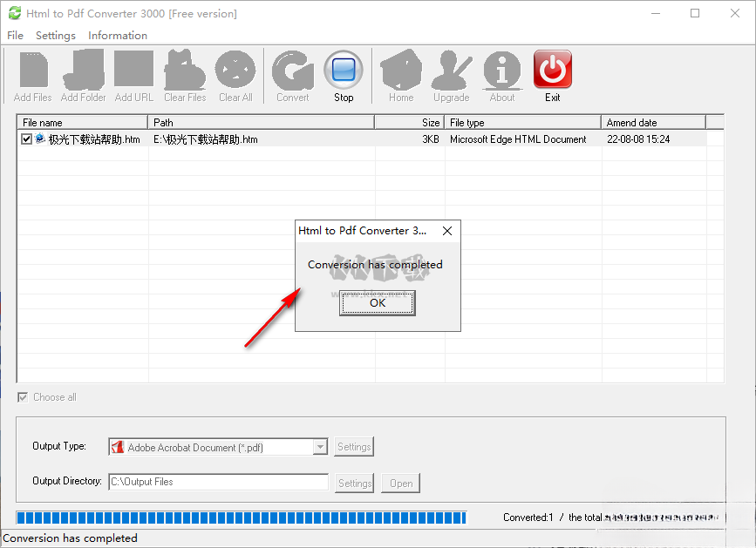Click the Clear All toolbar icon

pos(235,70)
